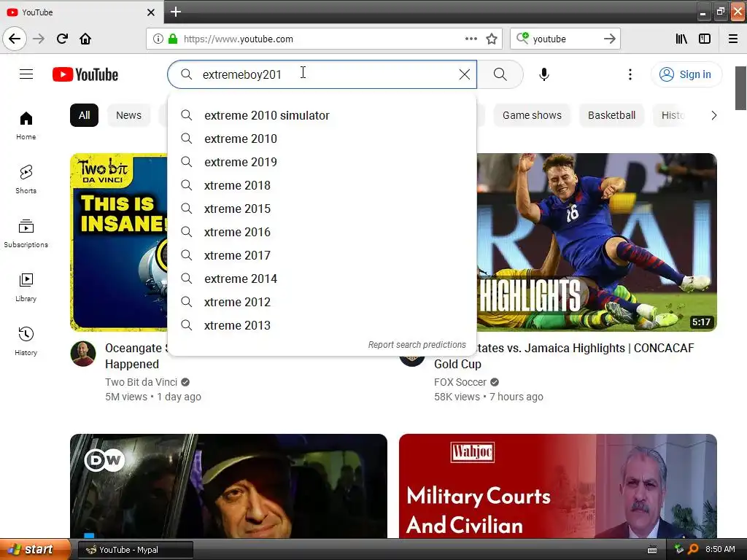Open the 'Two Bit da Vinci' channel link

tap(141, 382)
